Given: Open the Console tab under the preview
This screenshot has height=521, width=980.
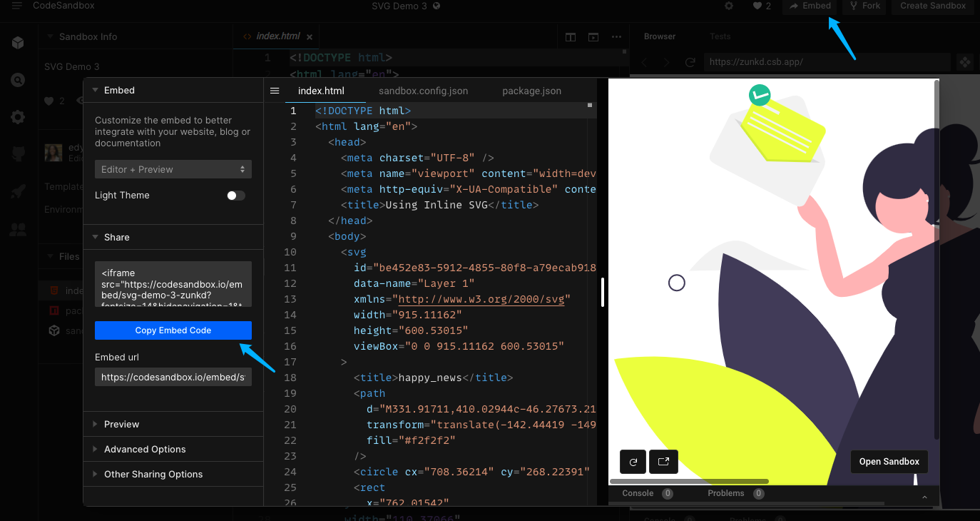Looking at the screenshot, I should click(647, 493).
